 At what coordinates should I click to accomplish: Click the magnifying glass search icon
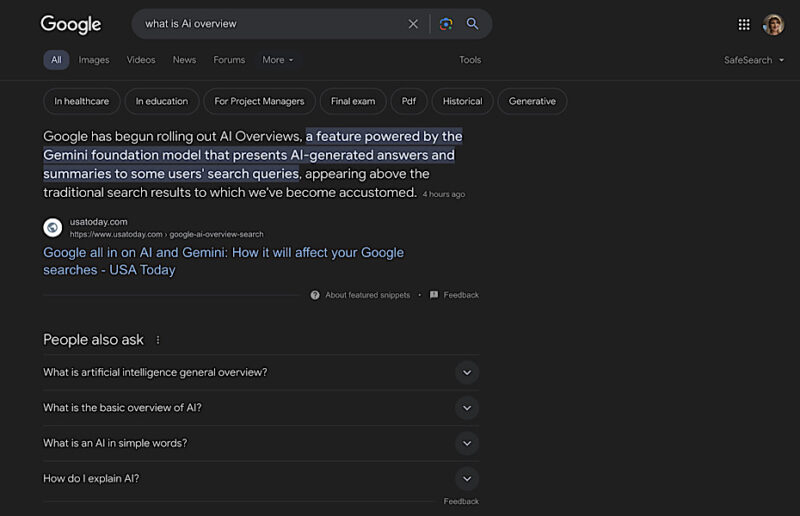click(472, 23)
